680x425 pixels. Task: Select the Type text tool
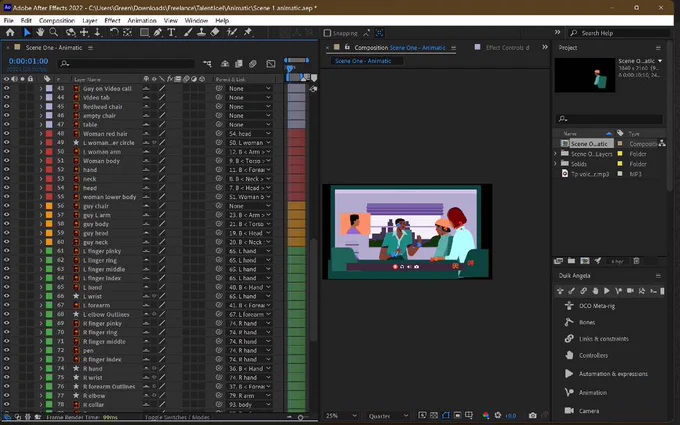pos(171,33)
